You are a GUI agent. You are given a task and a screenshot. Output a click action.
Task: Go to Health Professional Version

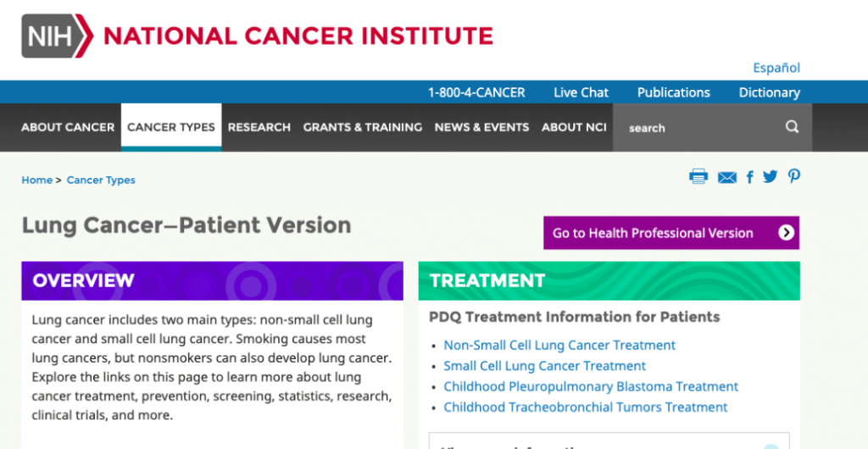tap(653, 233)
